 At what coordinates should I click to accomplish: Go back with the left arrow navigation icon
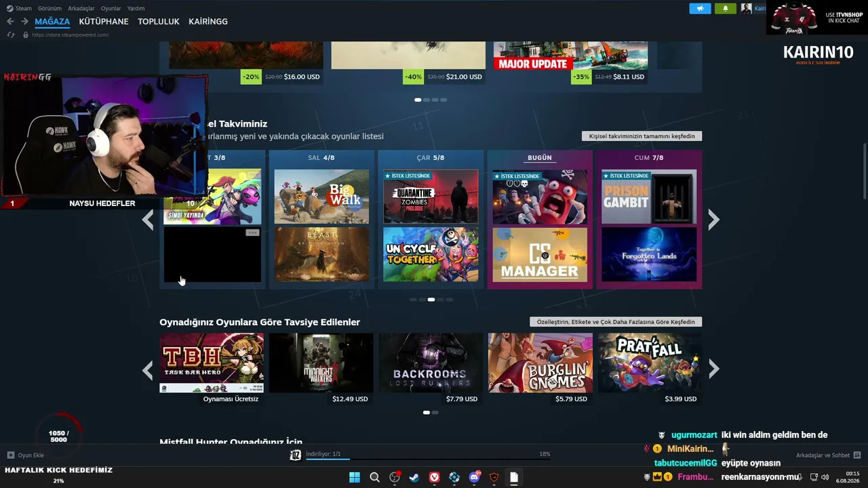click(x=10, y=22)
